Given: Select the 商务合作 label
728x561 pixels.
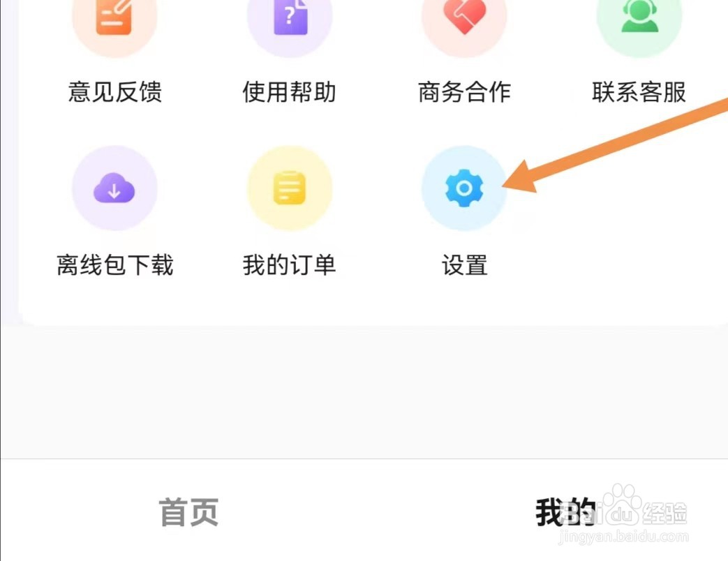Looking at the screenshot, I should coord(464,91).
